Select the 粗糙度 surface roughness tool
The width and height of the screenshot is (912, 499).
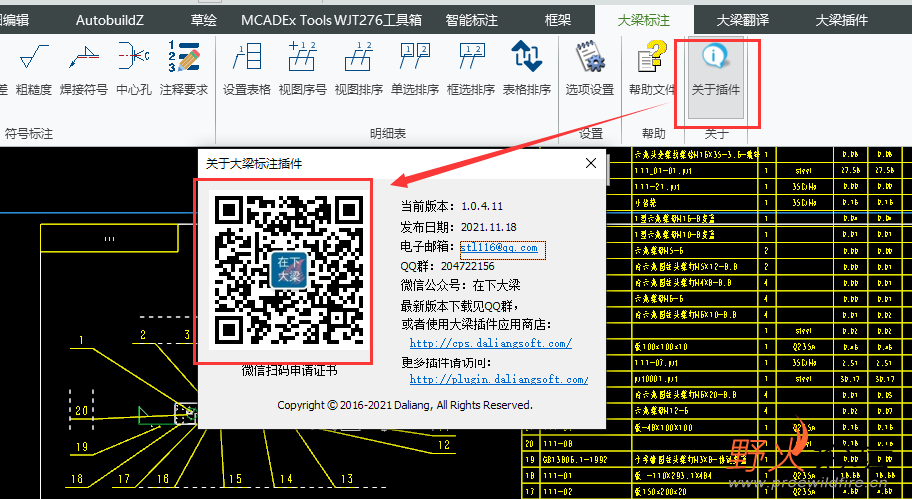[x=34, y=69]
